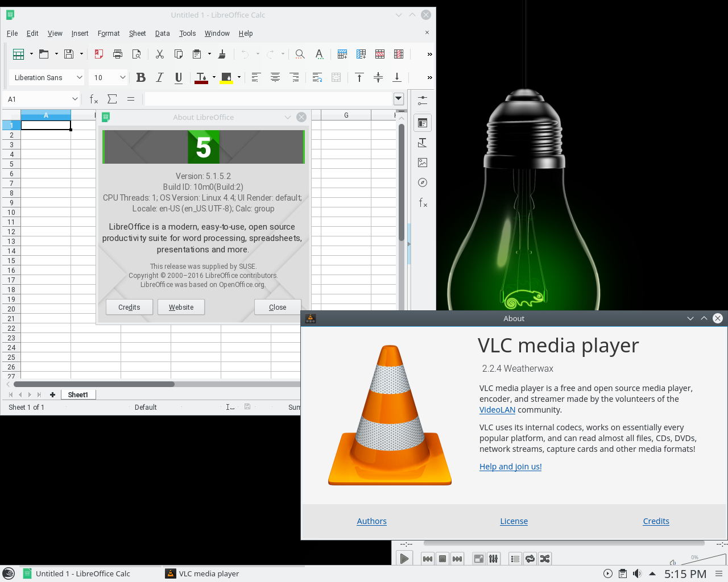Click Credits button in About LibreOffice
The image size is (728, 582).
pyautogui.click(x=129, y=307)
